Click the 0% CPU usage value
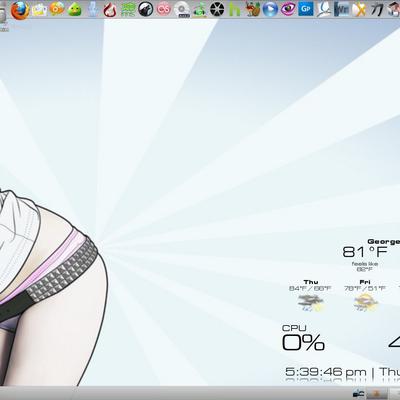This screenshot has width=400, height=400. [x=303, y=342]
